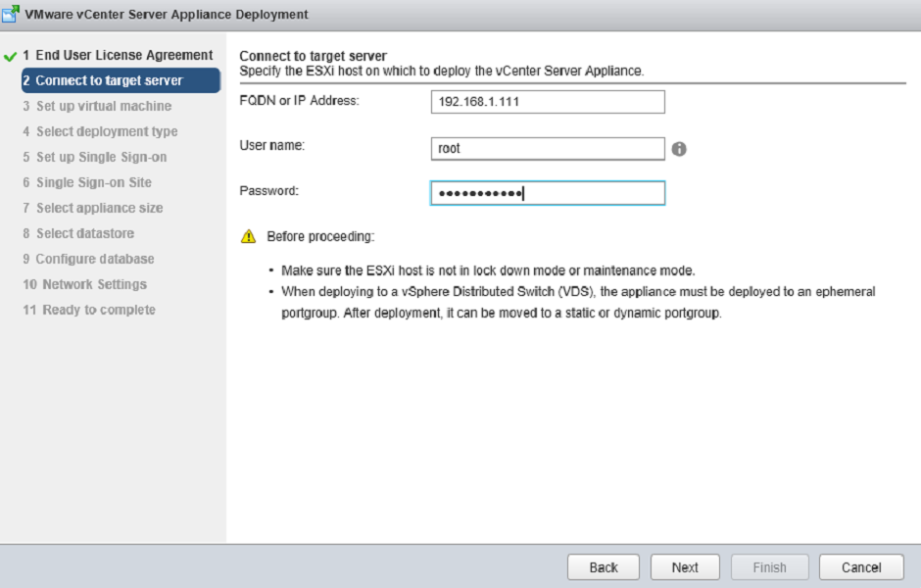Click the disabled Finish button
This screenshot has width=921, height=588.
pyautogui.click(x=769, y=567)
